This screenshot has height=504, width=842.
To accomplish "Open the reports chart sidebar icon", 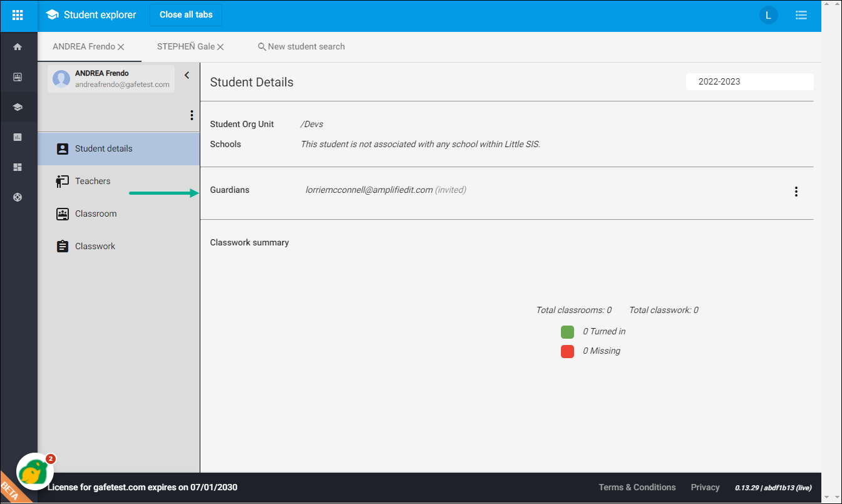I will pos(18,137).
